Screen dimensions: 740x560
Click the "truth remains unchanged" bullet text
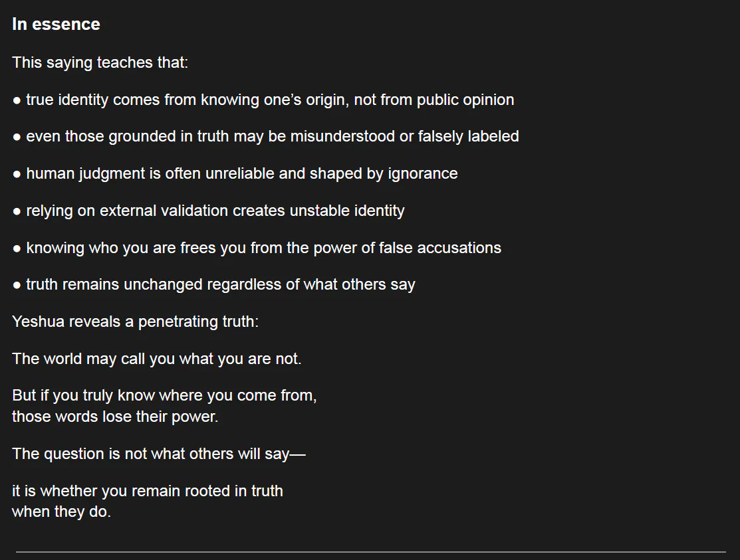[x=220, y=285]
